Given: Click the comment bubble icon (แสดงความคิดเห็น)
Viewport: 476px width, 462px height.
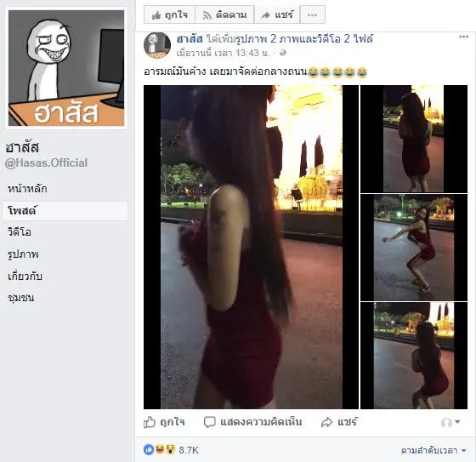Looking at the screenshot, I should [209, 422].
